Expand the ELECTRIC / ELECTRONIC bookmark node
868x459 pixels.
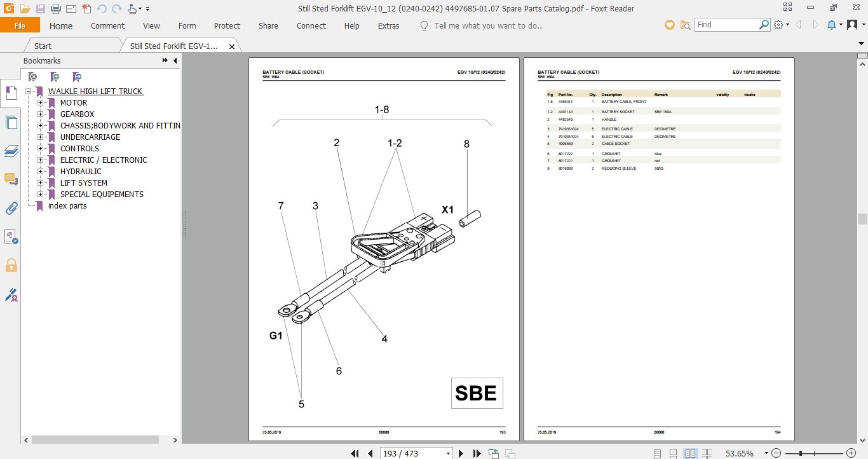[41, 160]
